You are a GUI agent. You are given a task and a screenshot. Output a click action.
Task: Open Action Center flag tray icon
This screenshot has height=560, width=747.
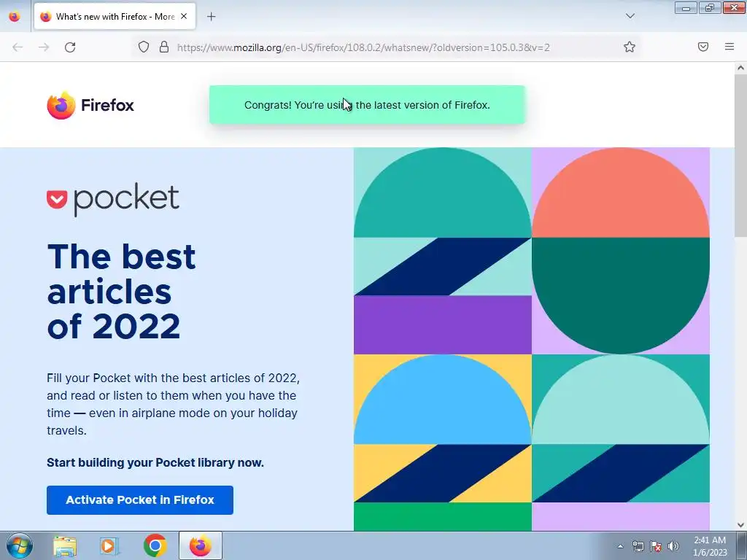click(x=656, y=546)
